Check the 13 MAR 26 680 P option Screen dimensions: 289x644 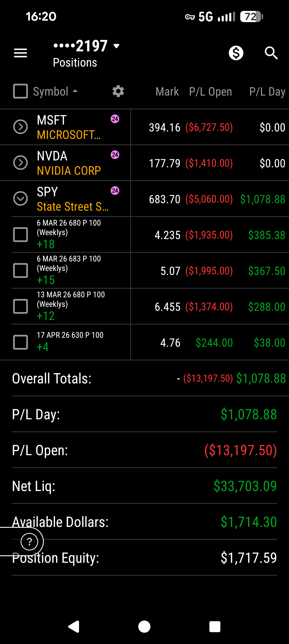21,306
